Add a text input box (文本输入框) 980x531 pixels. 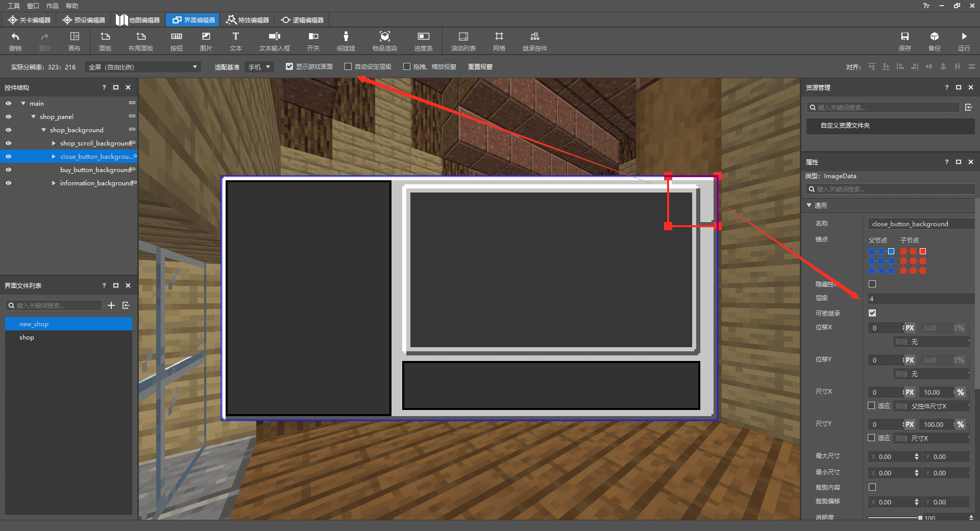pos(275,41)
